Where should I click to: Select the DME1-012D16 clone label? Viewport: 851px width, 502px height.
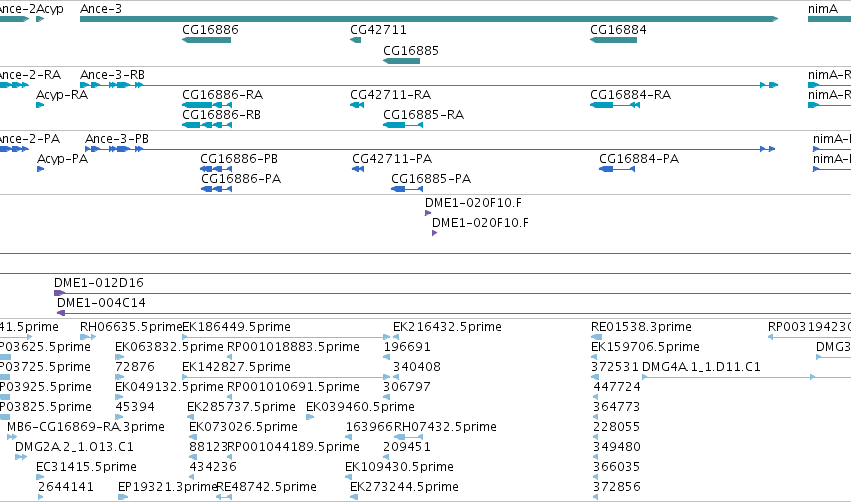(x=99, y=283)
